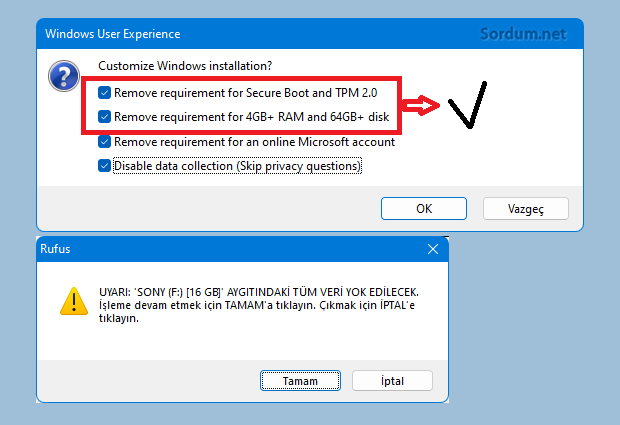This screenshot has height=425, width=620.
Task: Untick the Disable data collection checkbox box
Action: coord(105,166)
